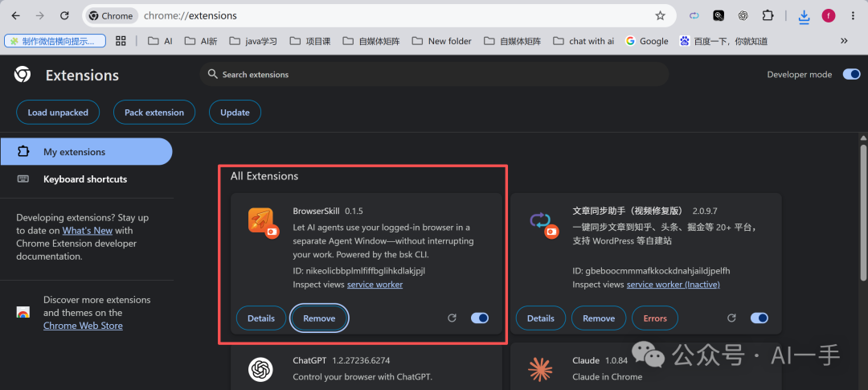The width and height of the screenshot is (868, 390).
Task: Open the Downloads toolbar icon
Action: pos(804,17)
